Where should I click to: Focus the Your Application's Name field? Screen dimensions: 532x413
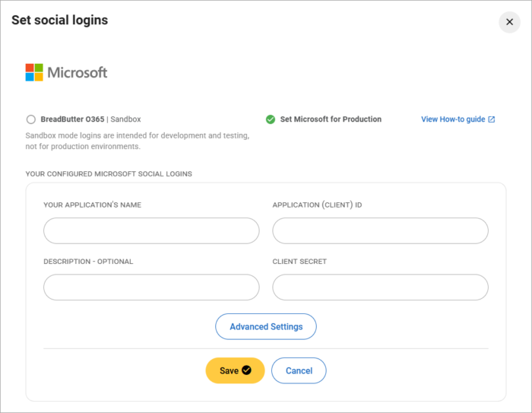[151, 230]
